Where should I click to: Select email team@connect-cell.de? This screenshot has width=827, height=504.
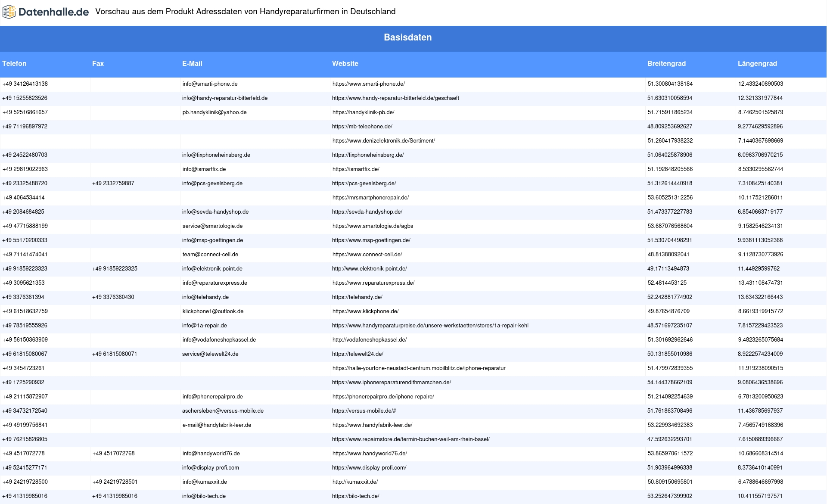tap(210, 255)
